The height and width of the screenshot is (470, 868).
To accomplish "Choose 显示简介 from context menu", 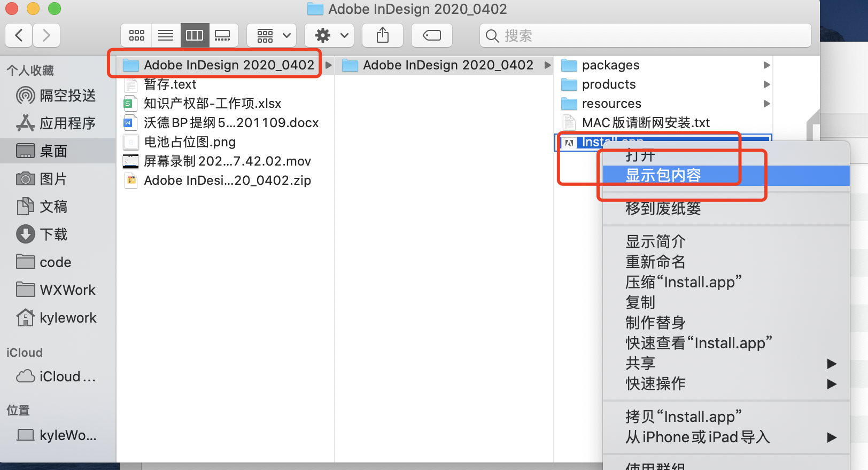I will 726,241.
